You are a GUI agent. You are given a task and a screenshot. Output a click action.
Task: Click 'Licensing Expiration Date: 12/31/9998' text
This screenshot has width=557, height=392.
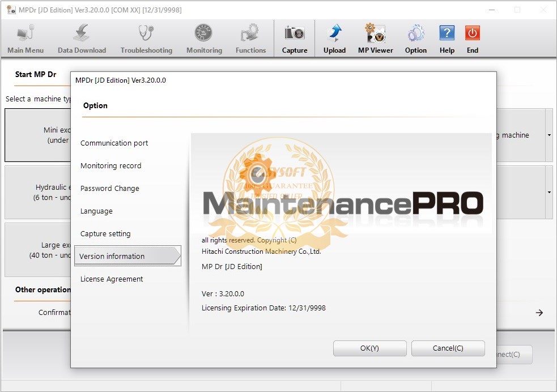click(x=263, y=308)
